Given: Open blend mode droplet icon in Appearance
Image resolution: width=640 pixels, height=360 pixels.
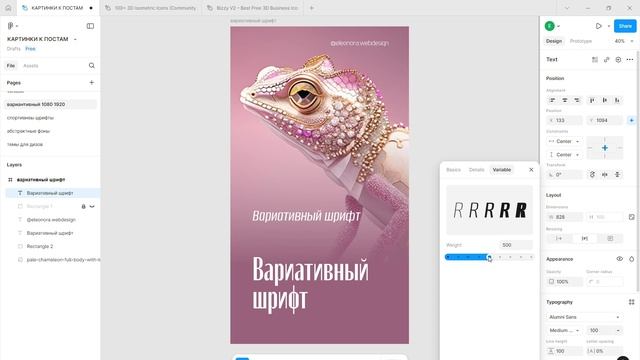Looking at the screenshot, I should pyautogui.click(x=631, y=259).
